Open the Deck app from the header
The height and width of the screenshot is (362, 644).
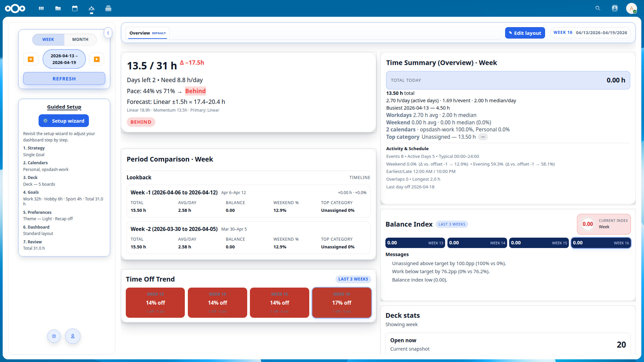tap(108, 8)
